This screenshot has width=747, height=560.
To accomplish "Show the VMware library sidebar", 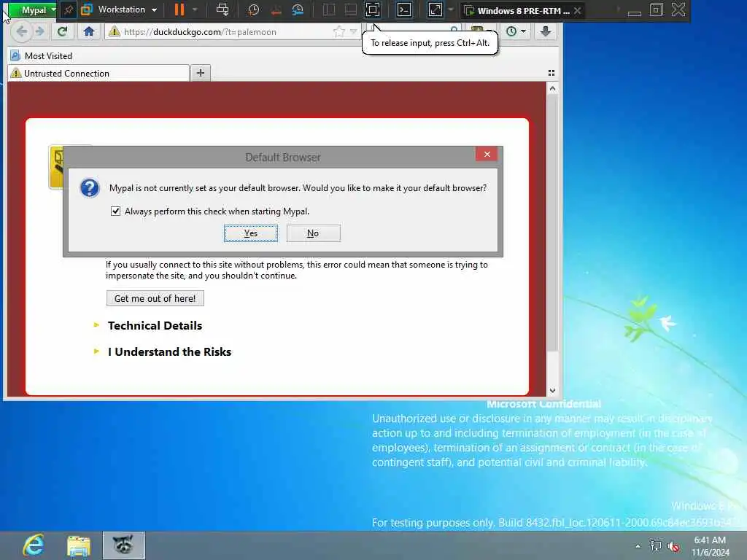I will pos(329,9).
